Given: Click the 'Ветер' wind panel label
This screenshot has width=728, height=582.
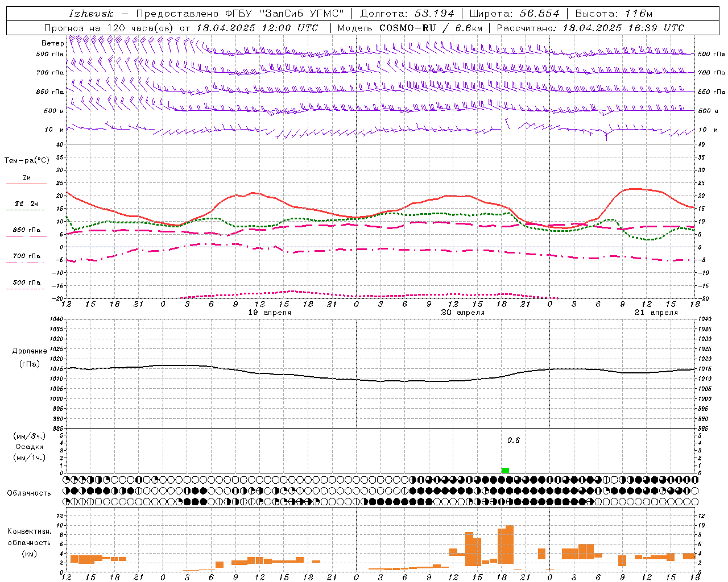Looking at the screenshot, I should coord(52,43).
